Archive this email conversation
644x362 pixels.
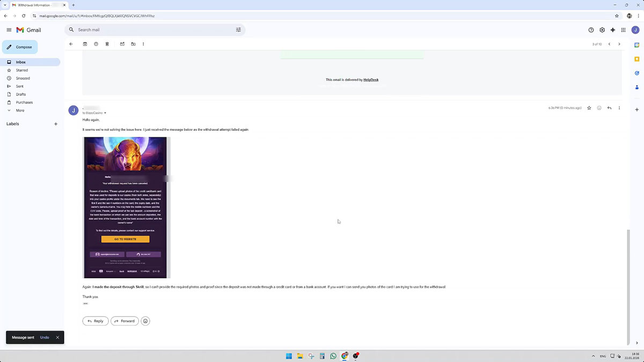tap(85, 44)
